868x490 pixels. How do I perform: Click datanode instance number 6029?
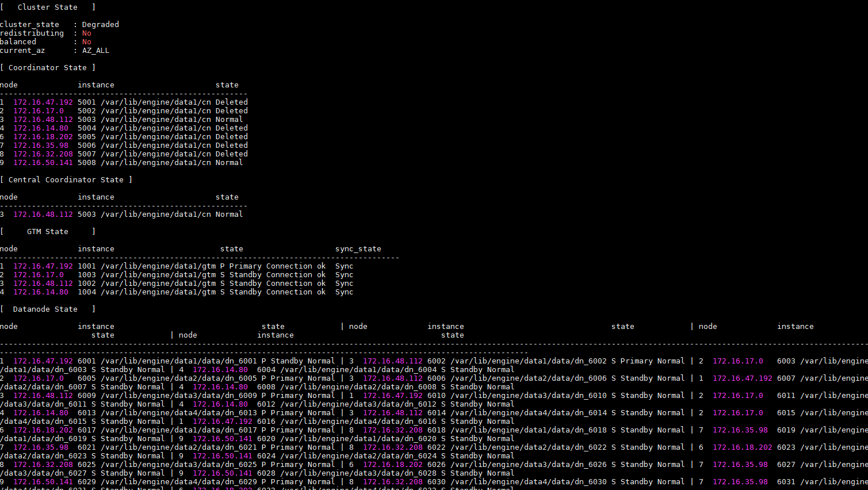click(87, 482)
